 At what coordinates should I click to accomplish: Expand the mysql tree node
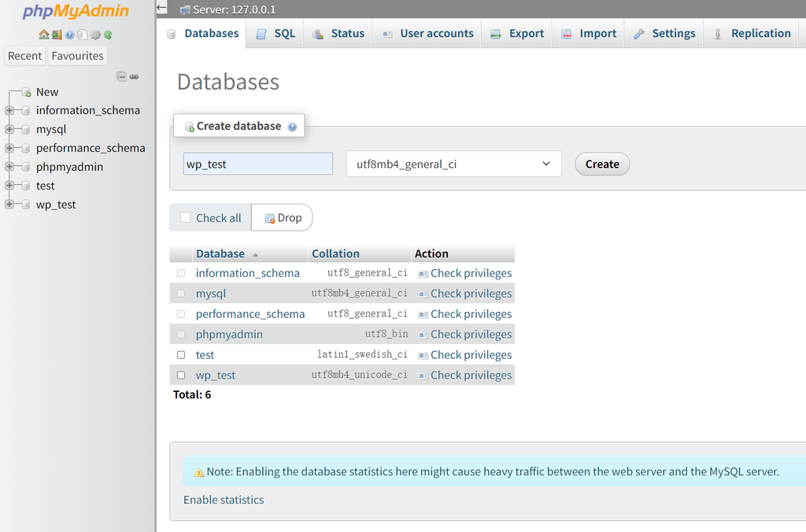(x=9, y=130)
